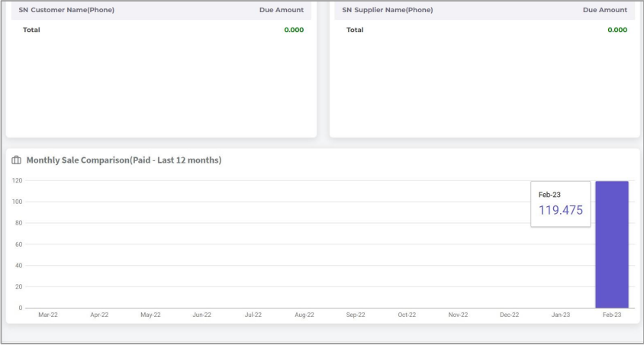Select the Supplier Name(Phone) column header
644x346 pixels.
click(394, 10)
